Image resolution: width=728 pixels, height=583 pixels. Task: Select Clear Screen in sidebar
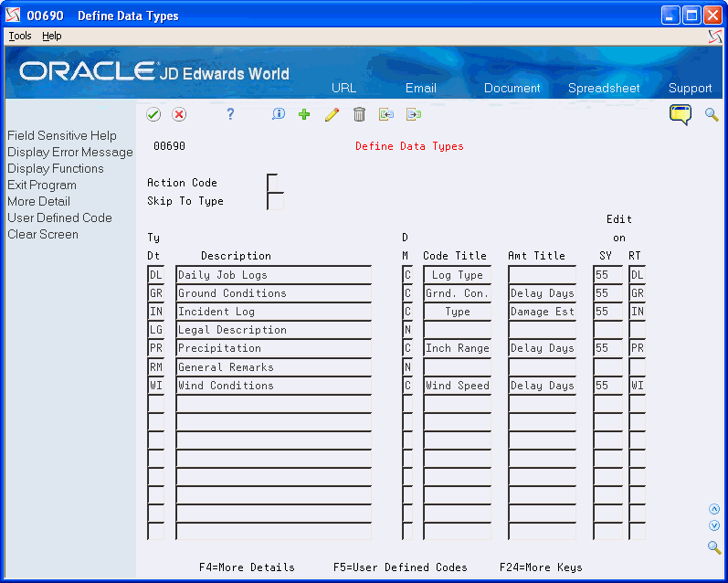(x=43, y=234)
